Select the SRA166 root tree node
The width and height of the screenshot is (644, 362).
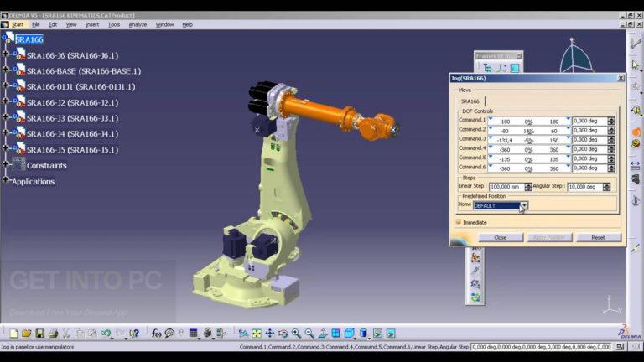29,39
